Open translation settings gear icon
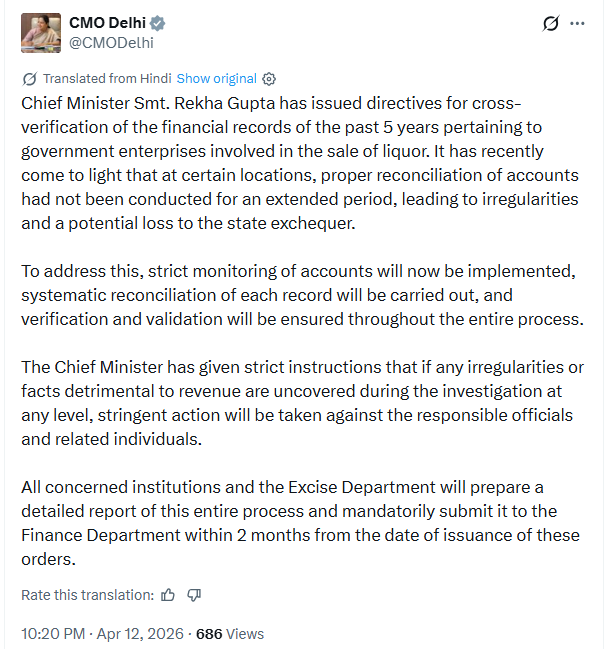Screen dimensions: 606x649 click(268, 79)
